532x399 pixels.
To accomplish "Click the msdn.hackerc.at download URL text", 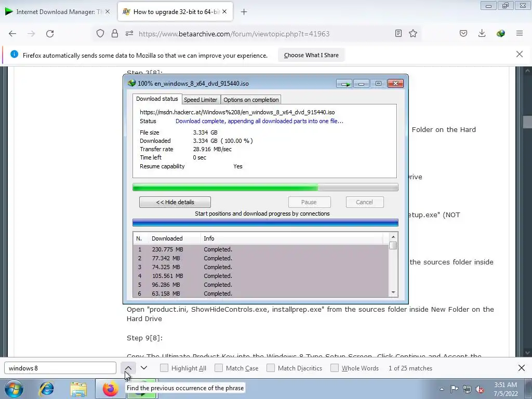I will click(237, 112).
